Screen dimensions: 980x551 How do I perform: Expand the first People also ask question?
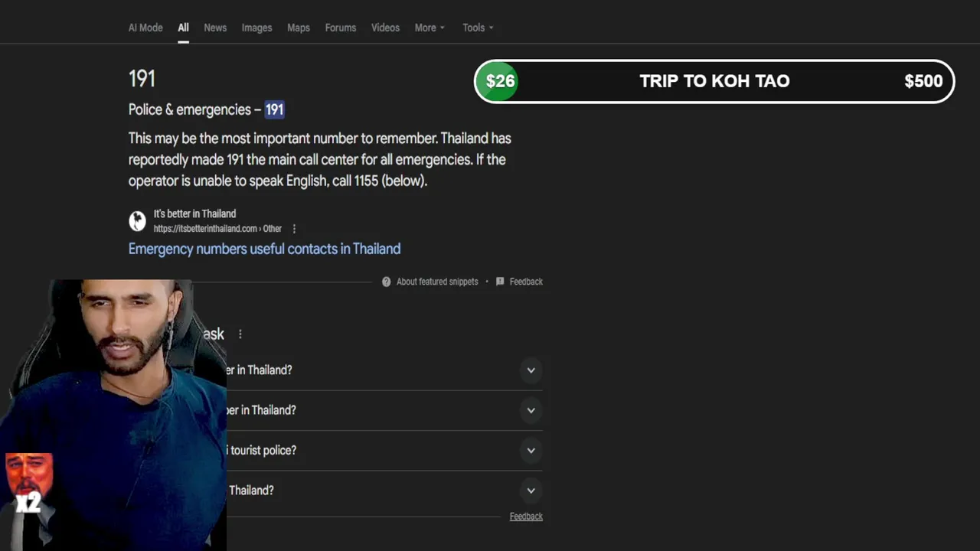click(x=531, y=370)
